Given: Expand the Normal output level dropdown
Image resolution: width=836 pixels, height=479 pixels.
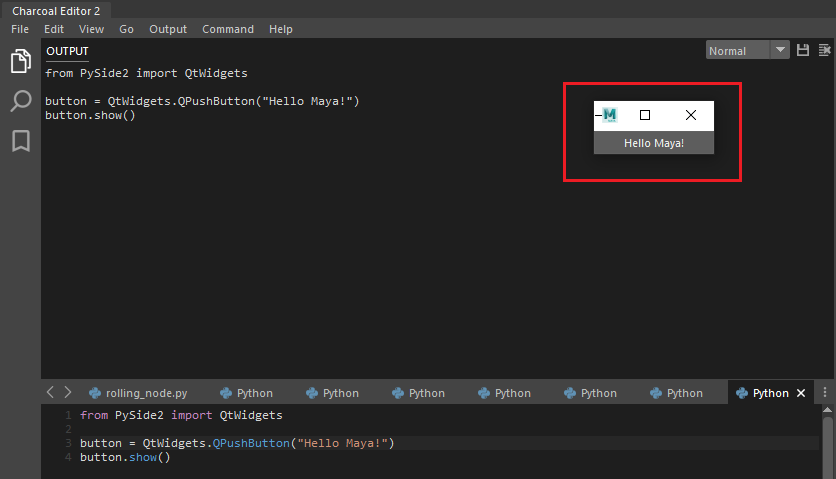Looking at the screenshot, I should coord(780,50).
